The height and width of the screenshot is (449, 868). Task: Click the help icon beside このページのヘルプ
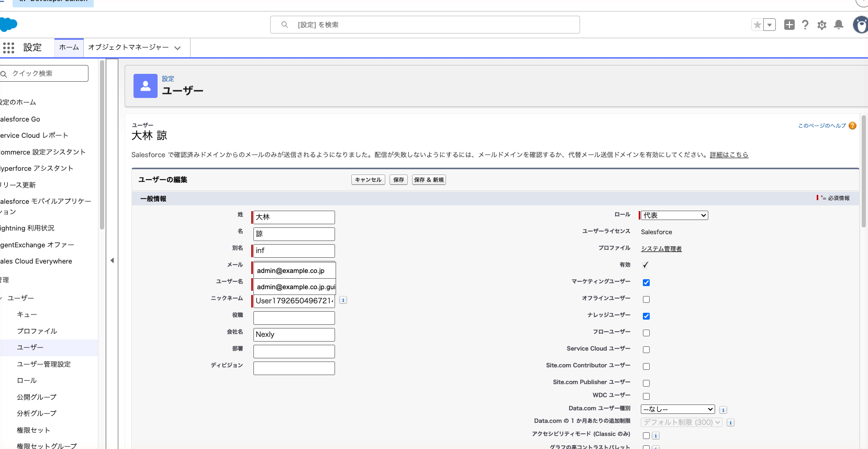click(852, 126)
